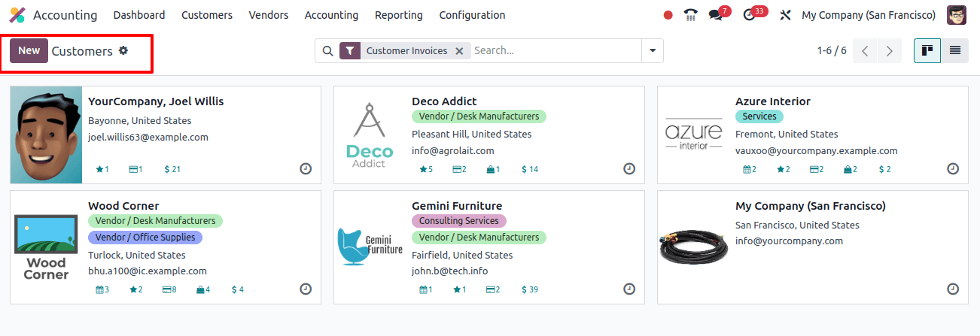Click Azure Interior $ 2 invoiced

tap(885, 169)
